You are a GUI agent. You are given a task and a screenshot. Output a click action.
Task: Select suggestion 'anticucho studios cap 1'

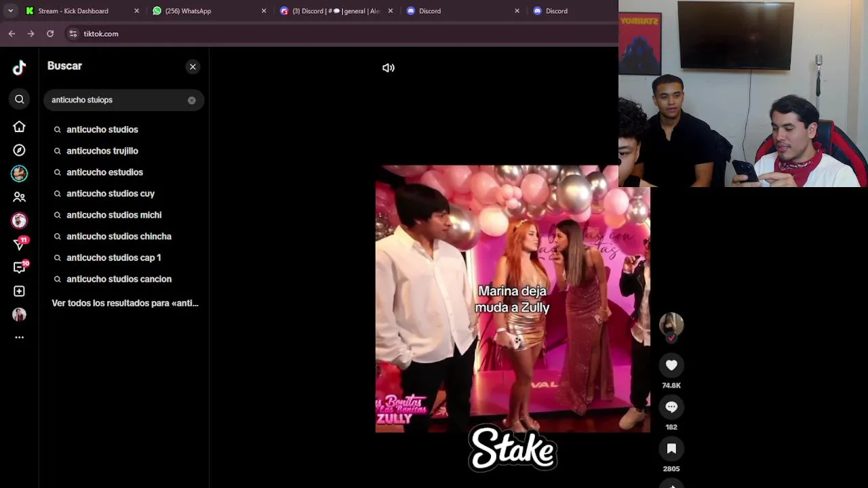(113, 258)
